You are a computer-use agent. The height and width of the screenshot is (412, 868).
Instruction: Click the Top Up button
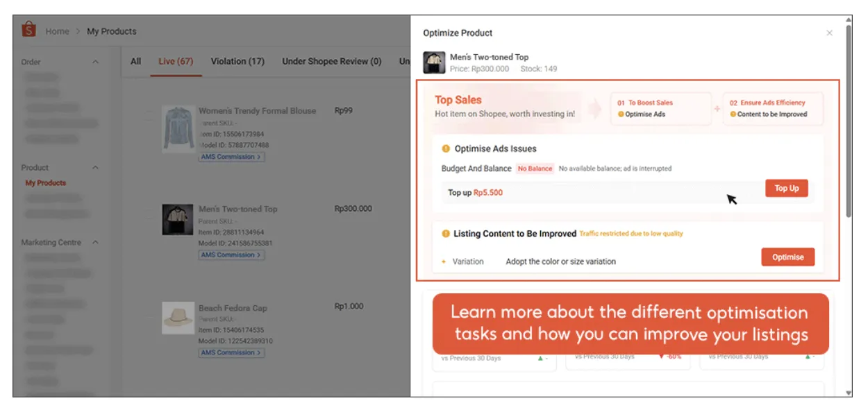(x=787, y=188)
